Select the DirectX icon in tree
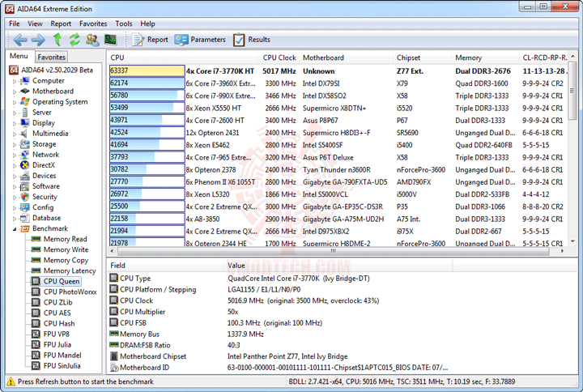This screenshot has width=583, height=392. [x=25, y=165]
